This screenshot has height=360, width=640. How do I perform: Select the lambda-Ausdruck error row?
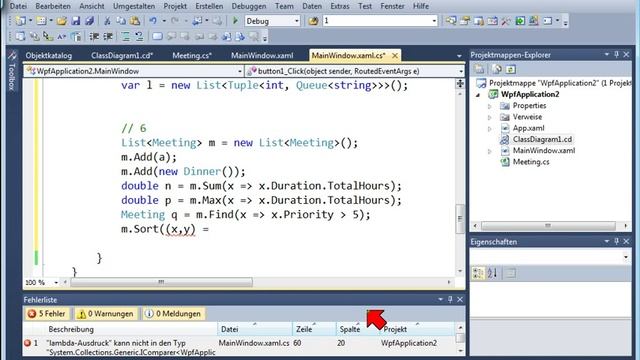239,348
